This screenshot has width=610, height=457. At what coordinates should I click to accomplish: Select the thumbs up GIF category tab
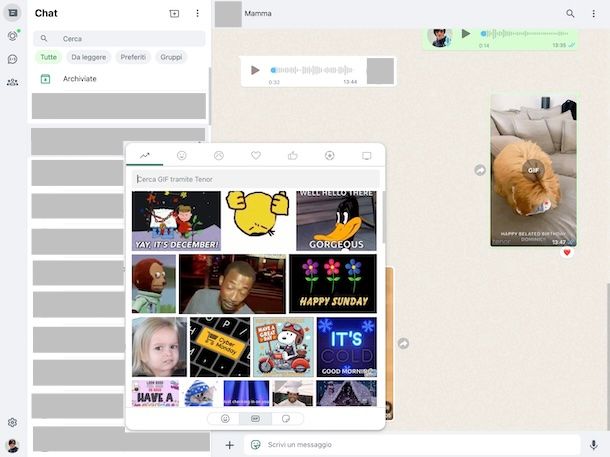point(293,156)
